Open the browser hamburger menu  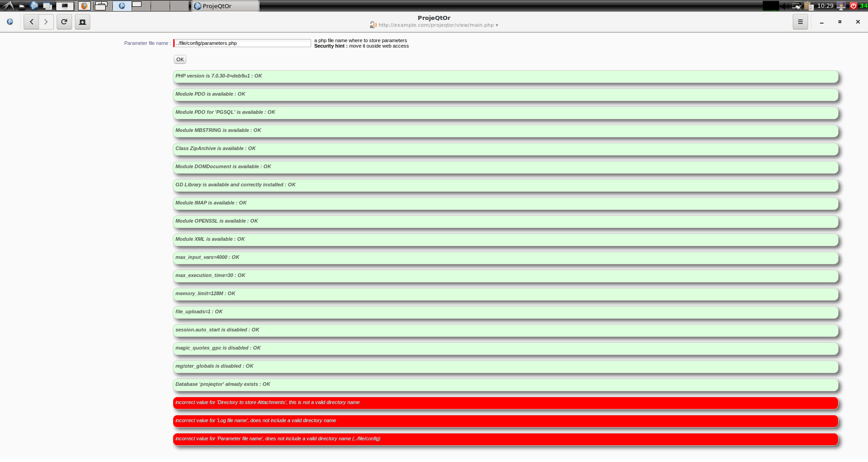coord(800,22)
